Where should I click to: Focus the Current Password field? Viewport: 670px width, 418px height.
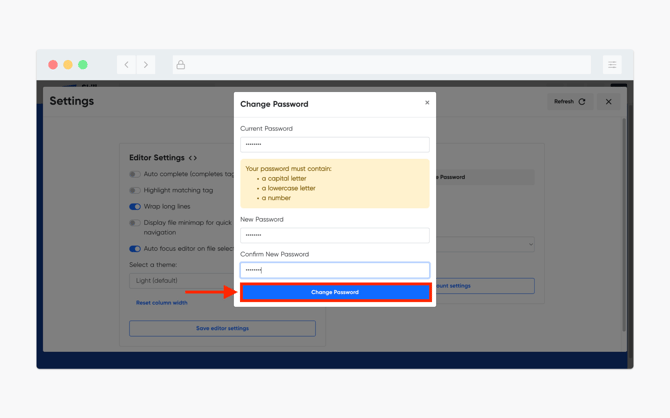(x=335, y=144)
